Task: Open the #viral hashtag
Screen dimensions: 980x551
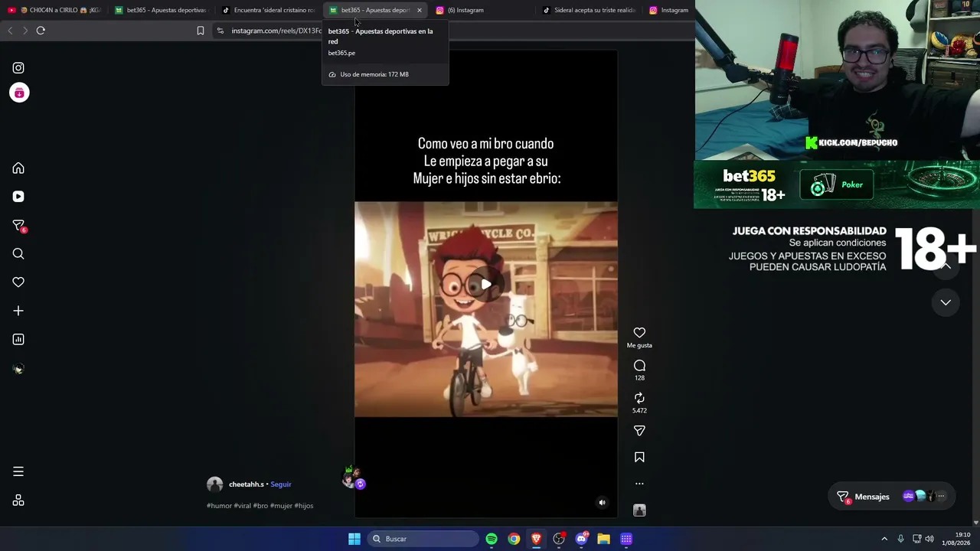Action: pyautogui.click(x=242, y=506)
